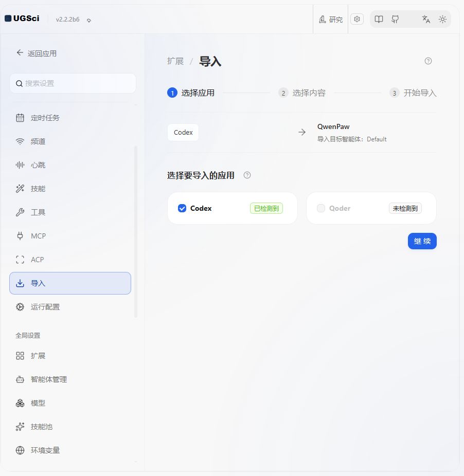Viewport: 464px width, 476px height.
Task: Click the 继续 button
Action: pos(422,241)
